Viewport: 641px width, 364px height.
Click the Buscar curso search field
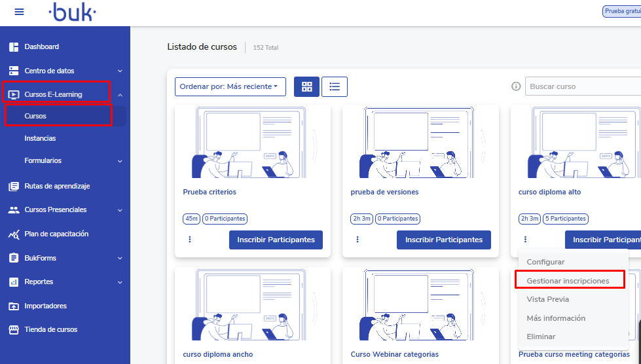click(583, 86)
